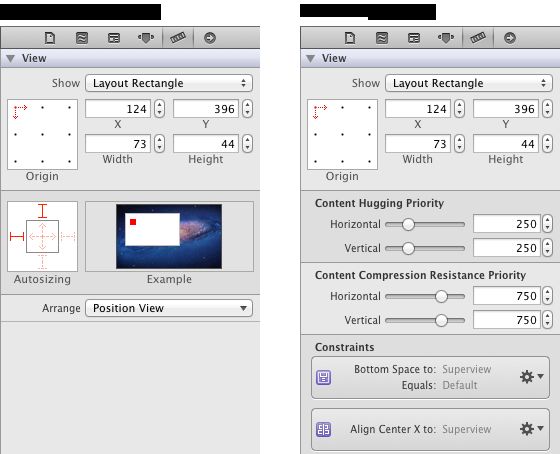Collapse View section in right panel
This screenshot has width=560, height=454.
(310, 59)
